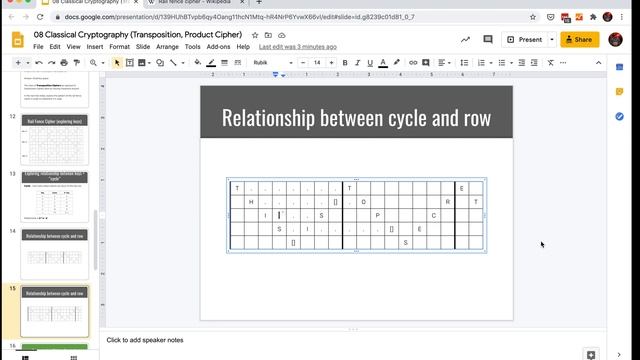Insert a text box
640x360 pixels.
[130, 63]
